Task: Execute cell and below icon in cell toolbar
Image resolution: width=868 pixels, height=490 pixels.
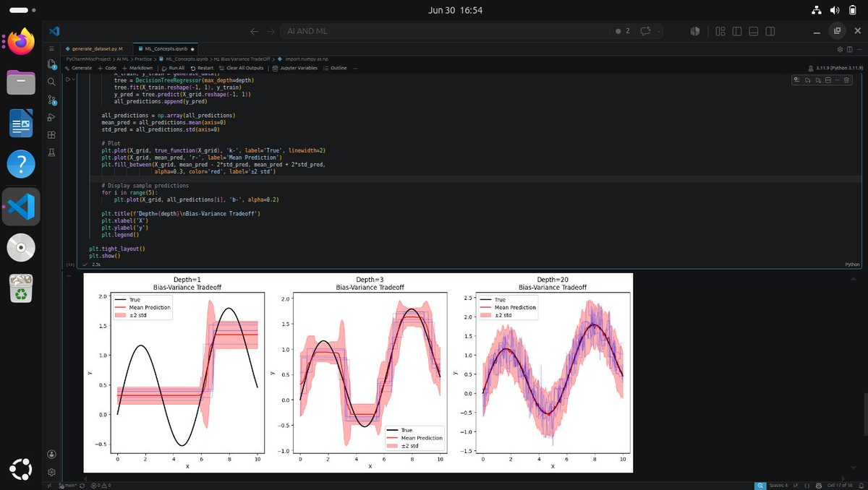Action: (818, 79)
